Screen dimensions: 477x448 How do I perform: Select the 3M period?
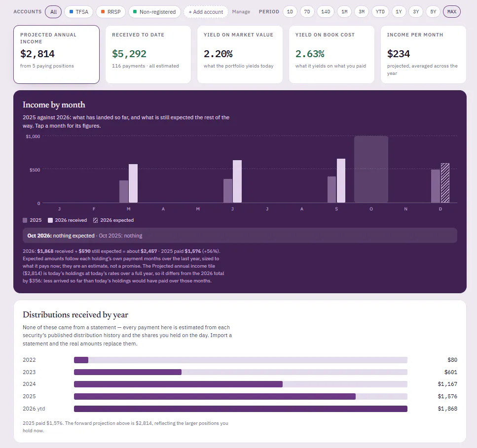(x=362, y=12)
